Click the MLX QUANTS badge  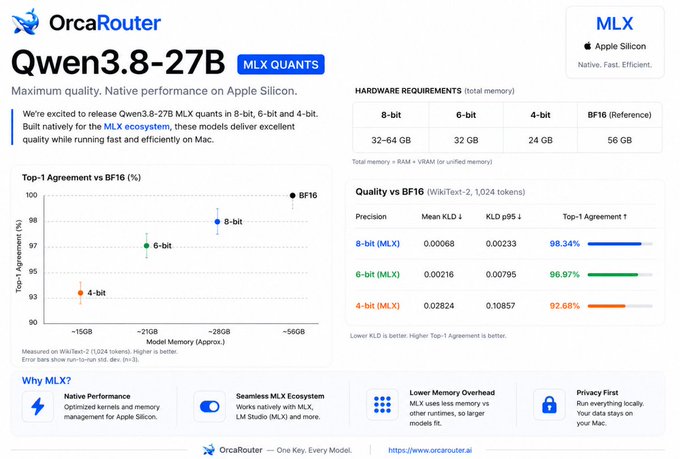tap(281, 65)
